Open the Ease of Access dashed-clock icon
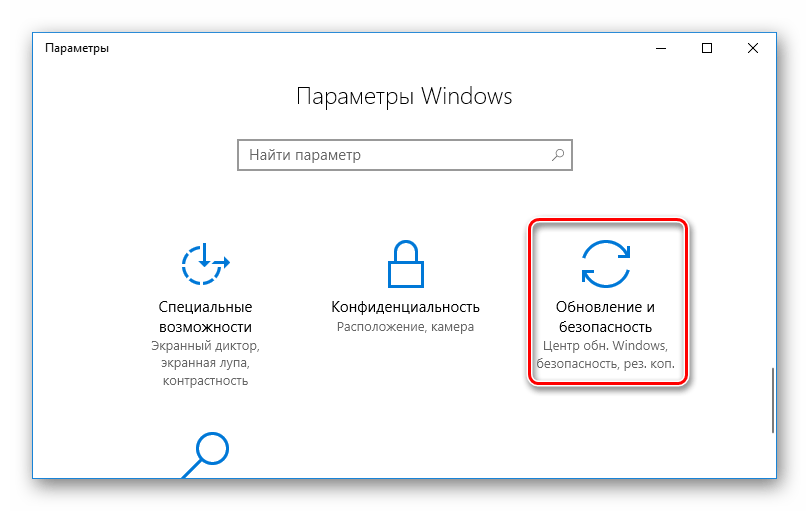The width and height of the screenshot is (809, 511). [x=205, y=264]
